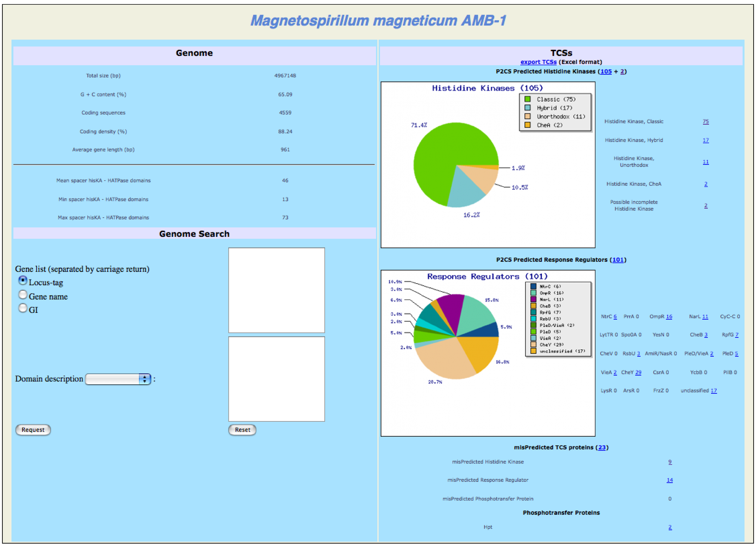This screenshot has width=756, height=547.
Task: Open the Domain description dropdown
Action: (x=118, y=379)
